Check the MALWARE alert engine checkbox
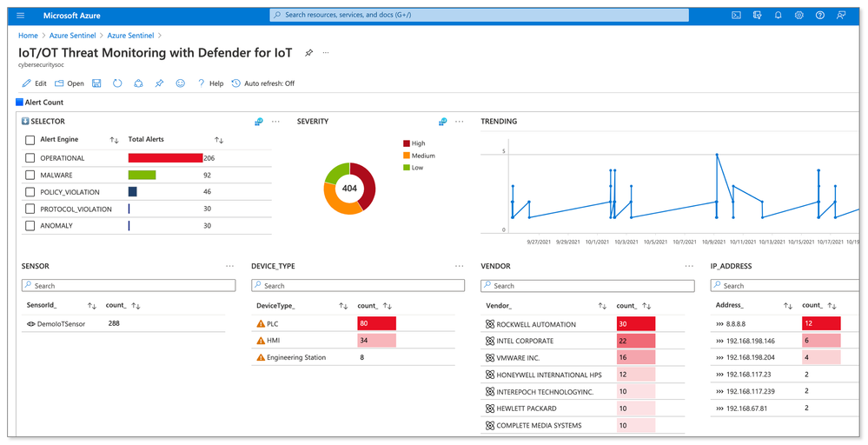The height and width of the screenshot is (445, 868). click(30, 175)
